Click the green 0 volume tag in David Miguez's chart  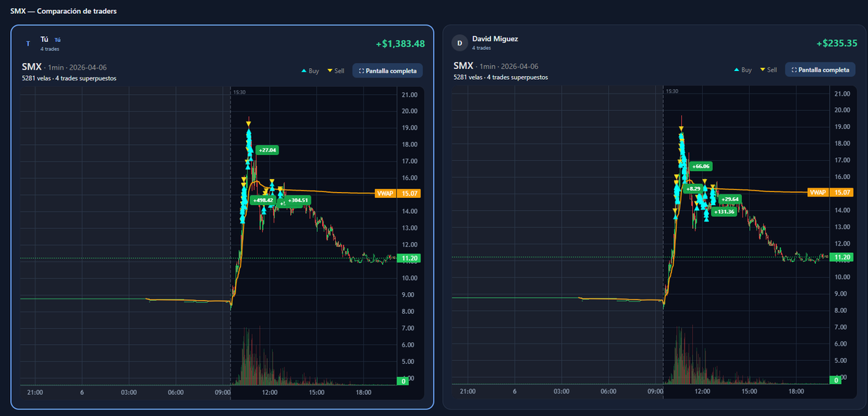coord(836,380)
